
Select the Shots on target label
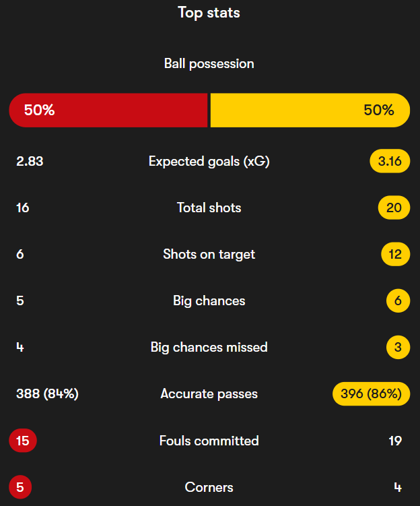(209, 255)
